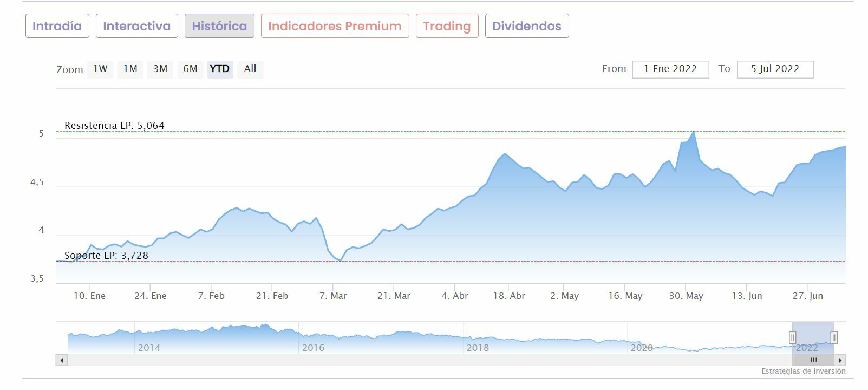The image size is (868, 390).
Task: Click the navigator right range handle
Action: [834, 338]
